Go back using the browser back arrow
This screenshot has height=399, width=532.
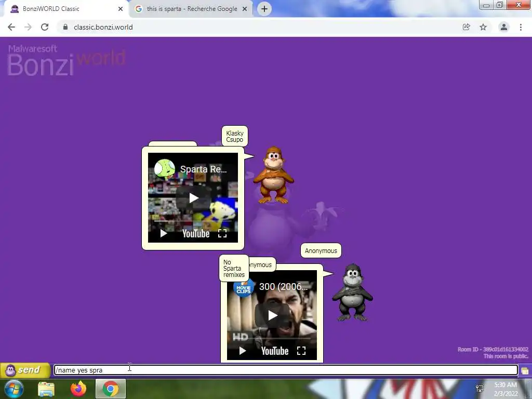[x=11, y=27]
